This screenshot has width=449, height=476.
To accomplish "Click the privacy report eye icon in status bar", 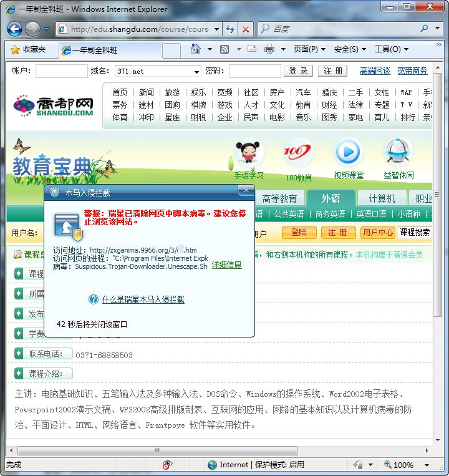I will coord(167,465).
